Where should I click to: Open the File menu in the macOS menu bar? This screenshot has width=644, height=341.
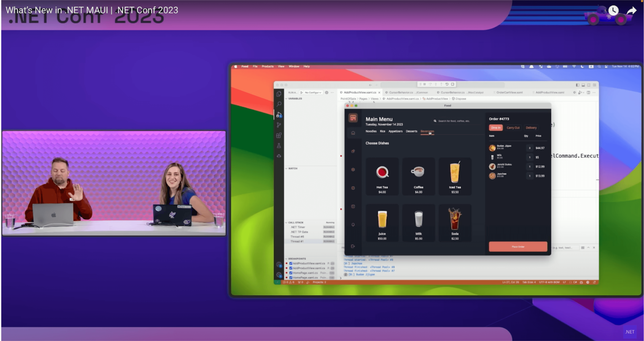point(255,66)
